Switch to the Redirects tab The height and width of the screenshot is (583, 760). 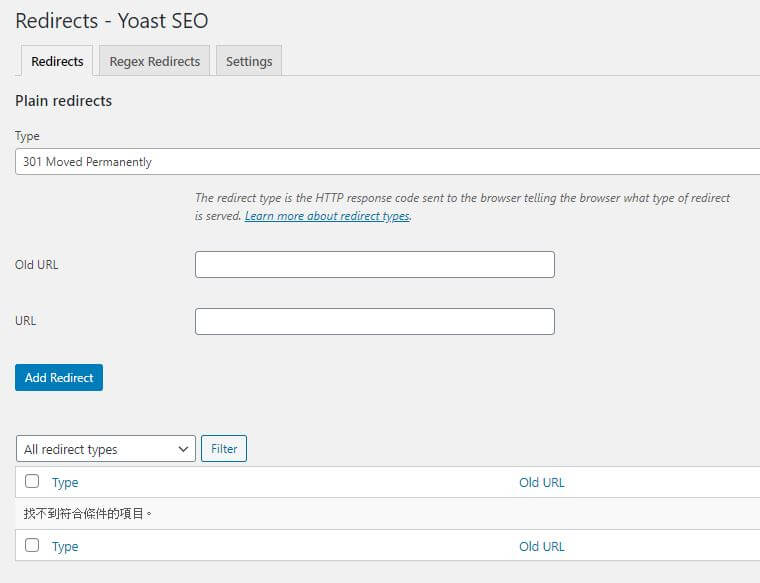tap(57, 61)
